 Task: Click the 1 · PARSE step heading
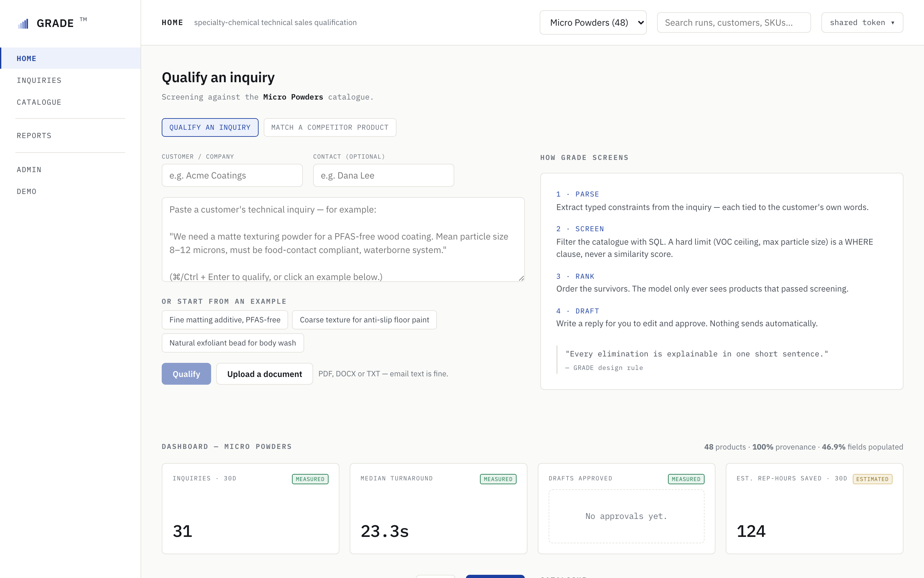[x=577, y=194]
